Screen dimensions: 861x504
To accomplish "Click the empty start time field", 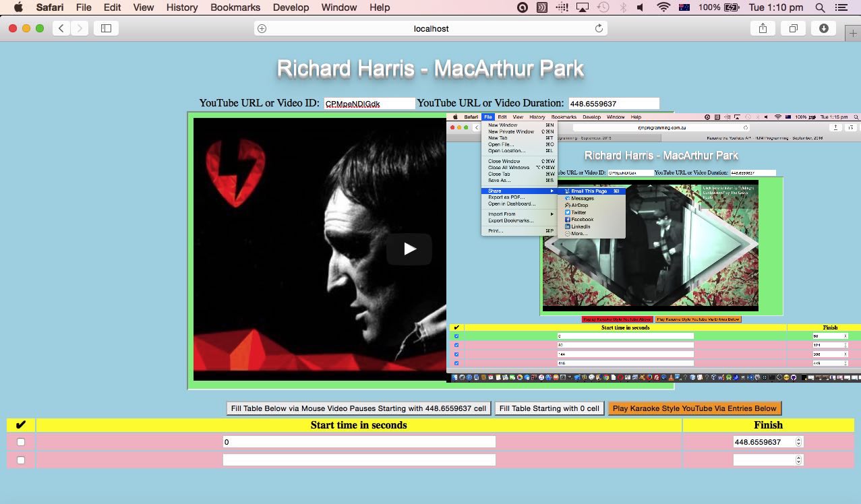I will 359,460.
